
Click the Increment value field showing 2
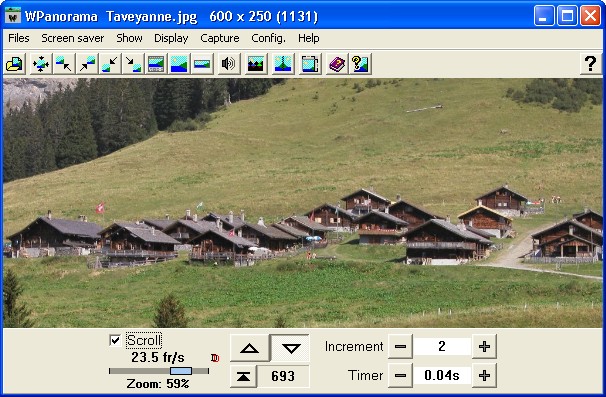pos(442,346)
